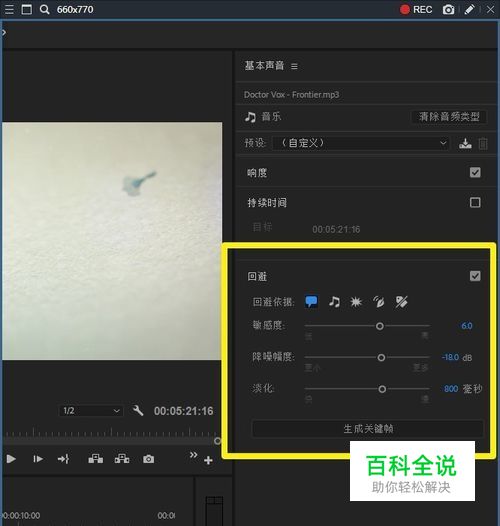This screenshot has height=526, width=500.
Task: Click the magnifier search icon
Action: click(x=45, y=9)
